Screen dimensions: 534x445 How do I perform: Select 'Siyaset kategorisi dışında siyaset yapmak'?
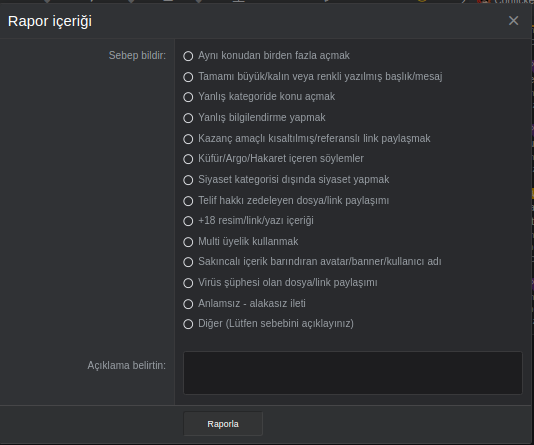pyautogui.click(x=188, y=180)
